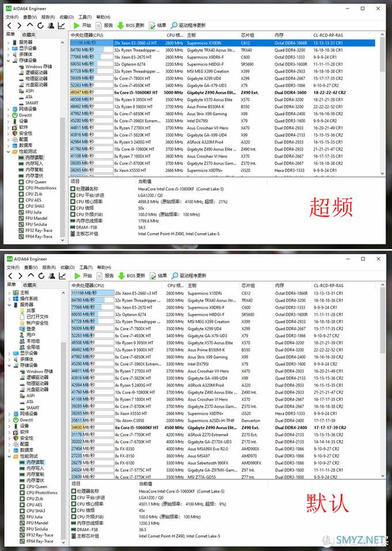The width and height of the screenshot is (392, 551).
Task: Click the 中央处理器(CPU) column header in the upper window
Action: click(87, 35)
